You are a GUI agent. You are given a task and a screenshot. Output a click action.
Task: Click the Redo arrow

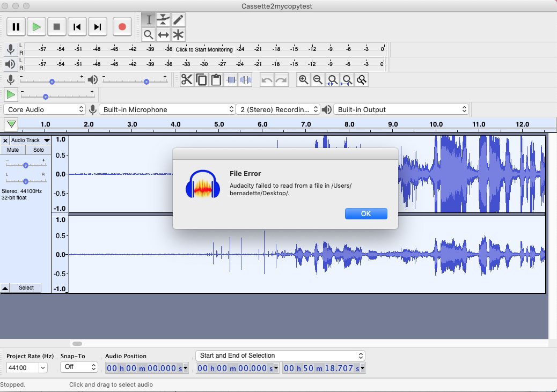[x=281, y=80]
